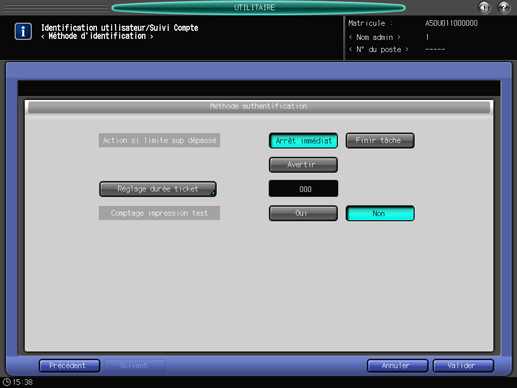The height and width of the screenshot is (388, 517).
Task: Go back with Précédent button
Action: pyautogui.click(x=69, y=366)
